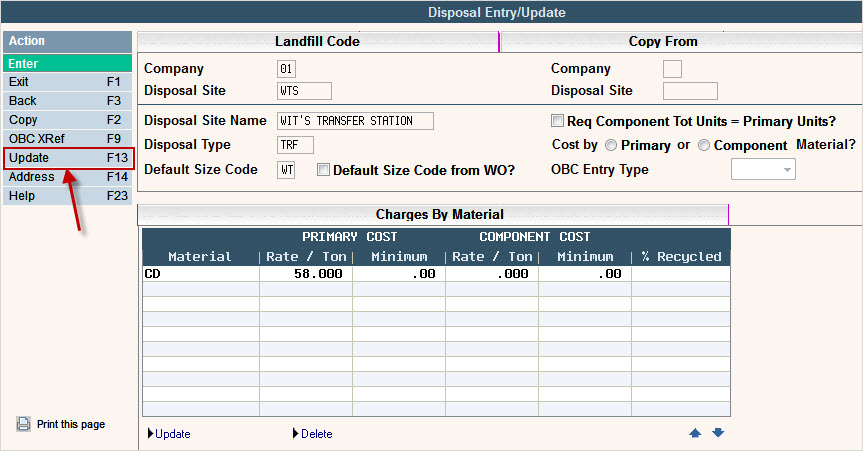Viewport: 863px width, 451px height.
Task: Click Default Size Code field WT
Action: [x=286, y=170]
